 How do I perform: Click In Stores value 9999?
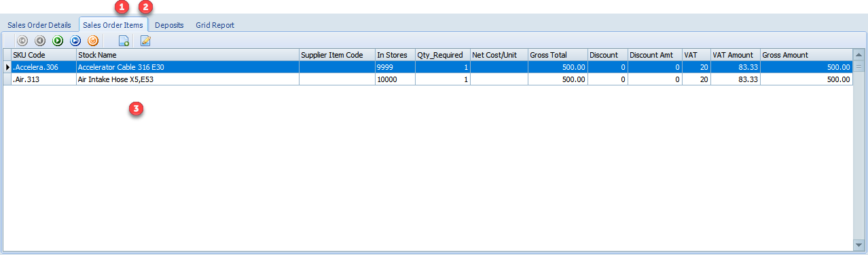pos(395,67)
